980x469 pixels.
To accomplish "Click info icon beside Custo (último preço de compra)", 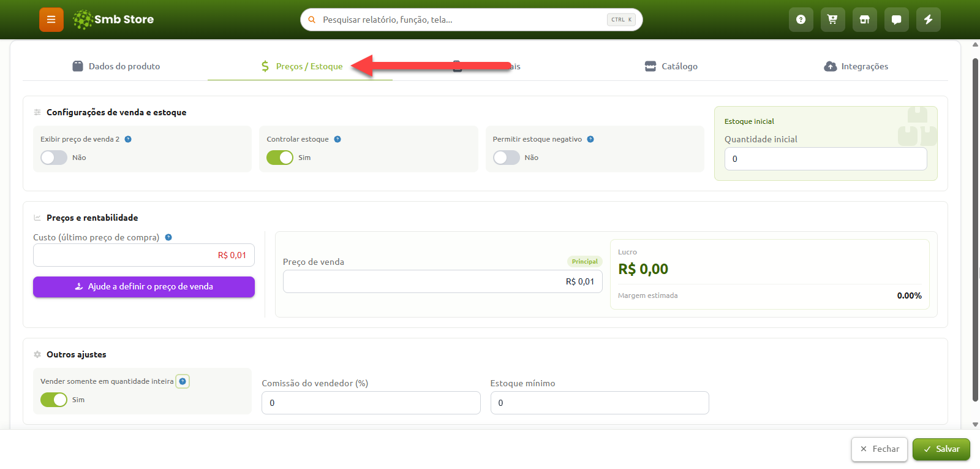I will (168, 237).
